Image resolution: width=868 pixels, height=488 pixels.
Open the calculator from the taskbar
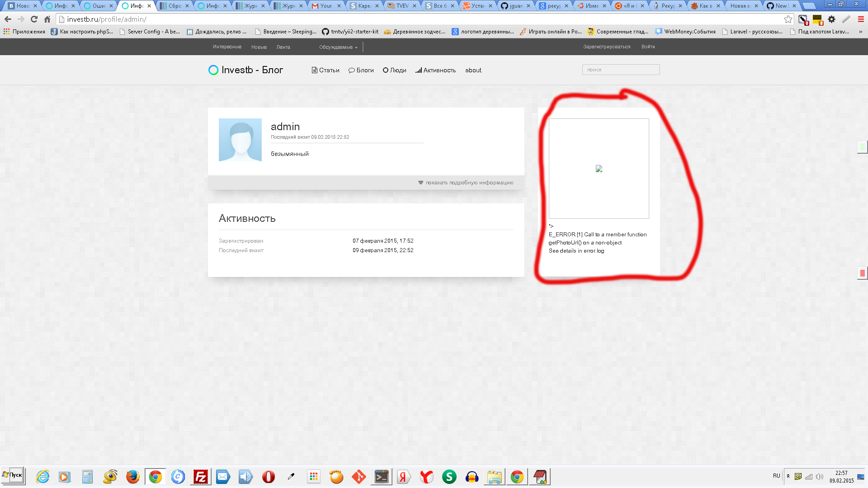[87, 477]
